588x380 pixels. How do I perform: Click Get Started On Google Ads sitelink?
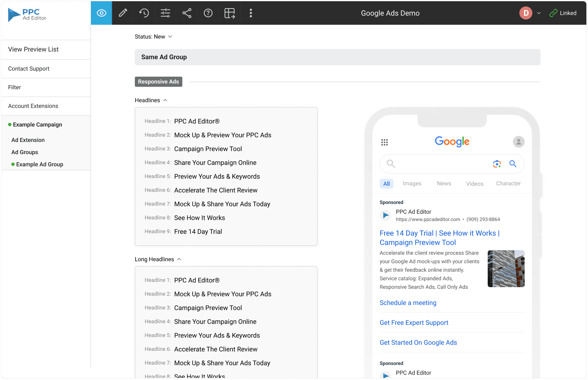coord(418,342)
